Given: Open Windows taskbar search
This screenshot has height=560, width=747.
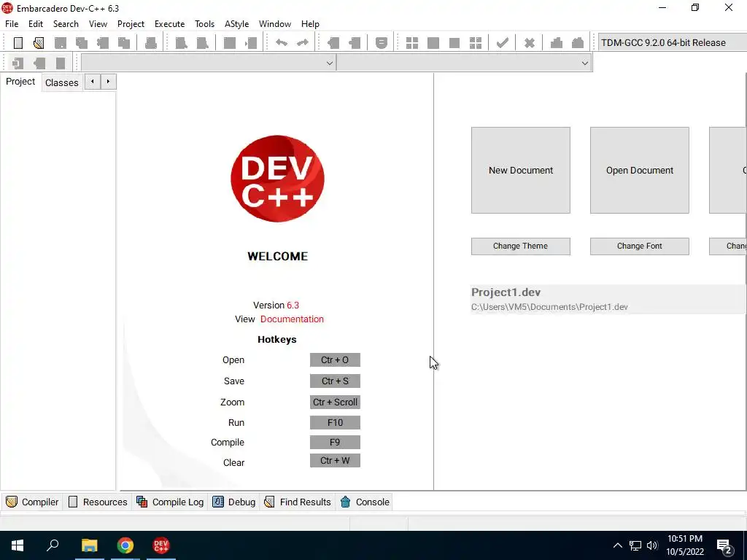Looking at the screenshot, I should point(53,545).
